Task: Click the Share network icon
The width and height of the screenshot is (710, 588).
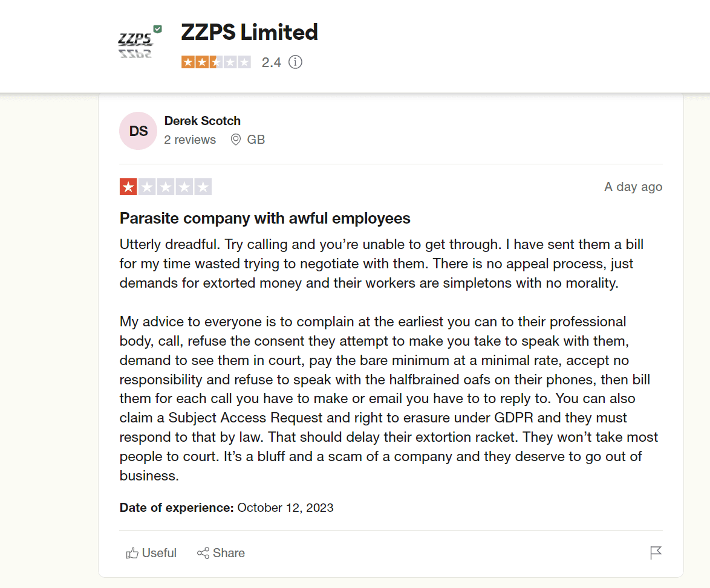Action: point(203,553)
